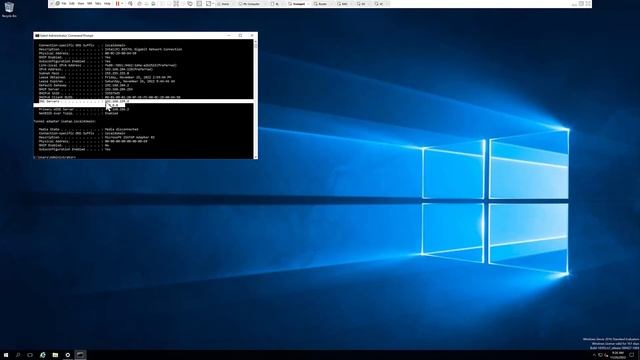Click the Command Prompt vertical scrollbar
Viewport: 640px width, 360px height.
point(256,99)
